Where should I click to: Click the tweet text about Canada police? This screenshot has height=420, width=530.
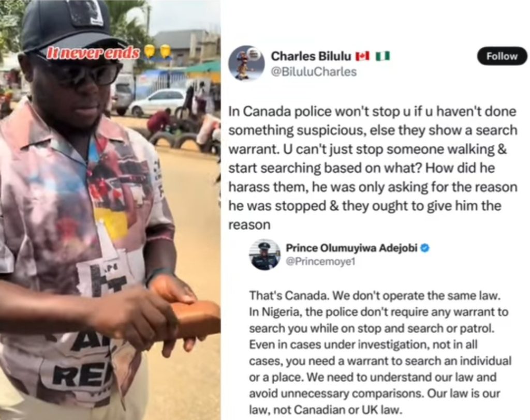click(373, 168)
